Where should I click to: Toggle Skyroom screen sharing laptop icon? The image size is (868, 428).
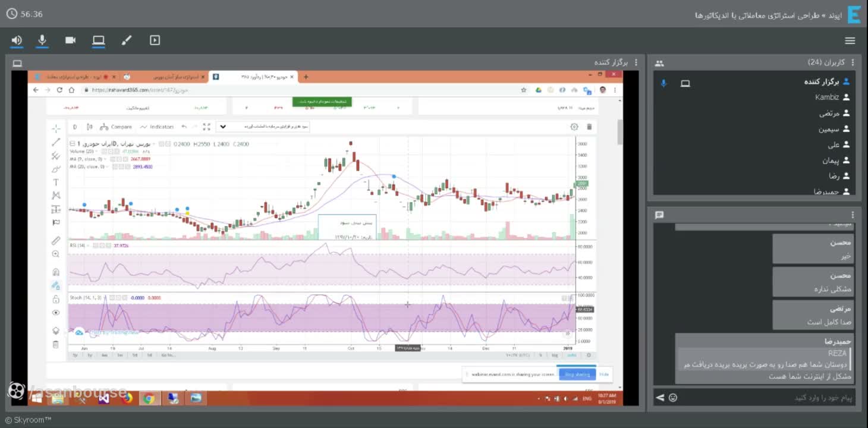pos(99,40)
